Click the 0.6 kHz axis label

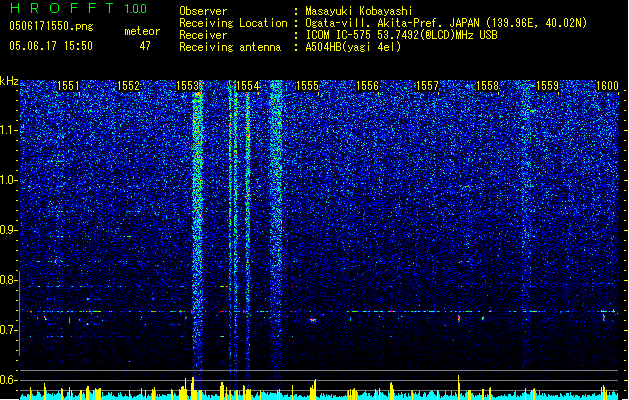(8, 380)
